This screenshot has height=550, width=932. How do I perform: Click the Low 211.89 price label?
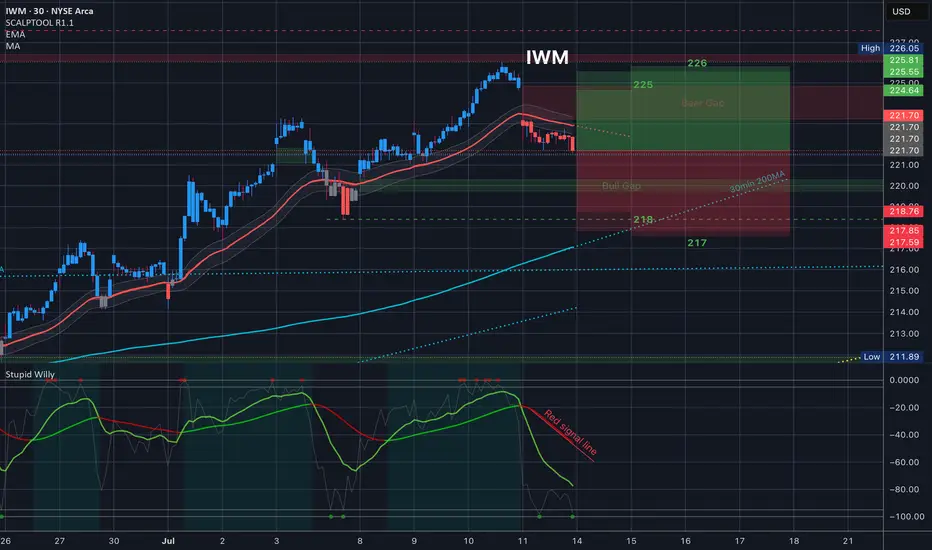click(891, 357)
